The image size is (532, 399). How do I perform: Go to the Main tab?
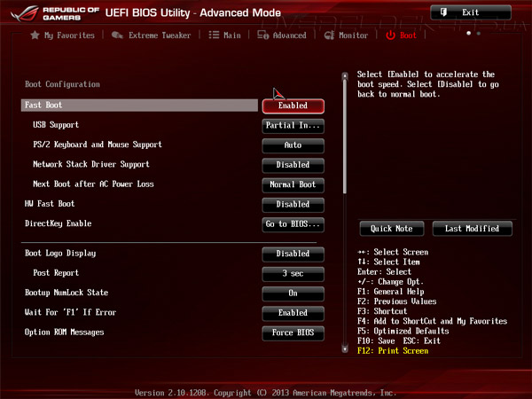click(x=232, y=35)
